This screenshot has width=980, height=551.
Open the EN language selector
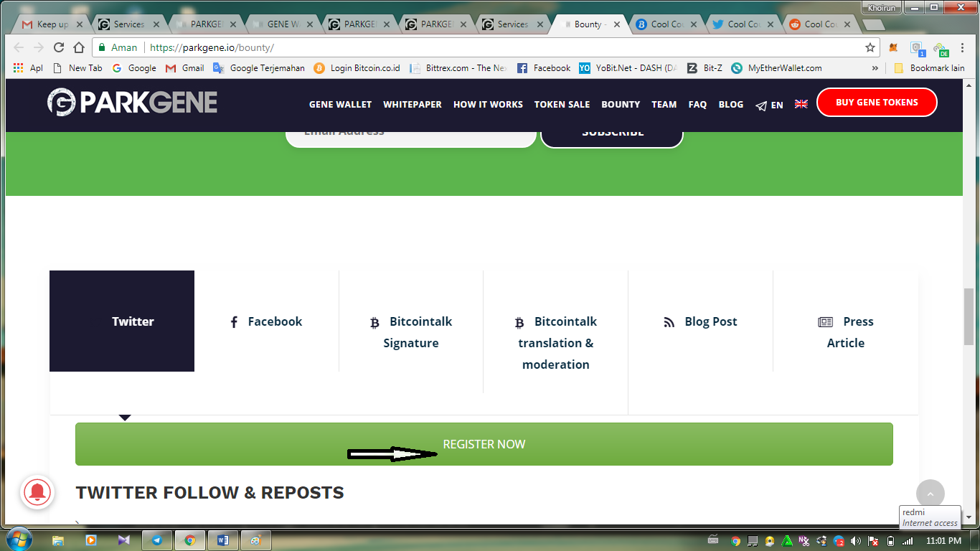point(777,105)
